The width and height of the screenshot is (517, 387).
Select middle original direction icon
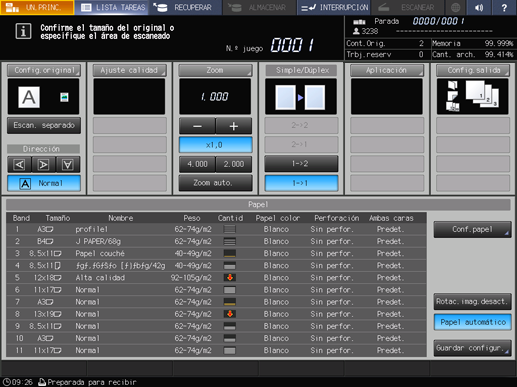pyautogui.click(x=43, y=164)
